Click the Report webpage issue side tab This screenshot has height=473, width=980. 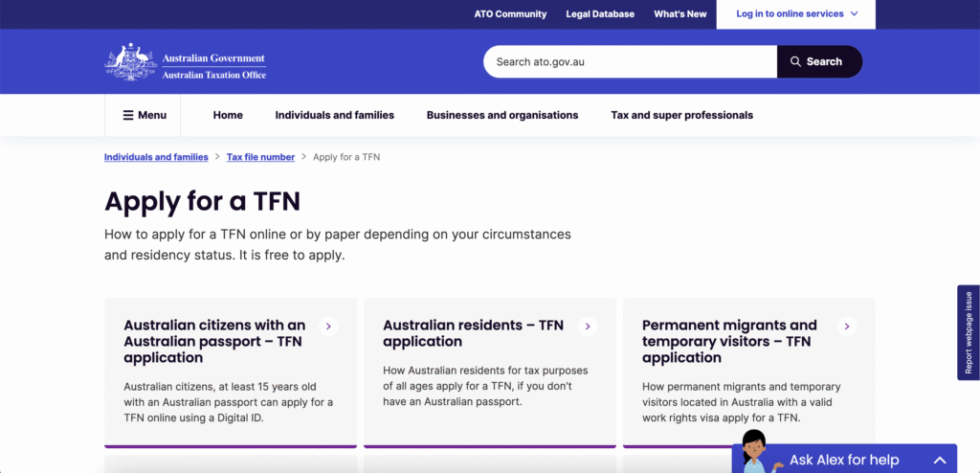click(969, 332)
